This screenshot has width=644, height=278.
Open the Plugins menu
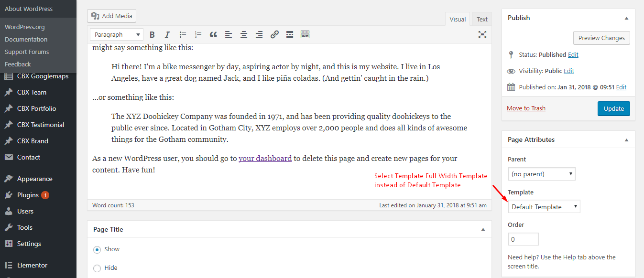(x=38, y=195)
